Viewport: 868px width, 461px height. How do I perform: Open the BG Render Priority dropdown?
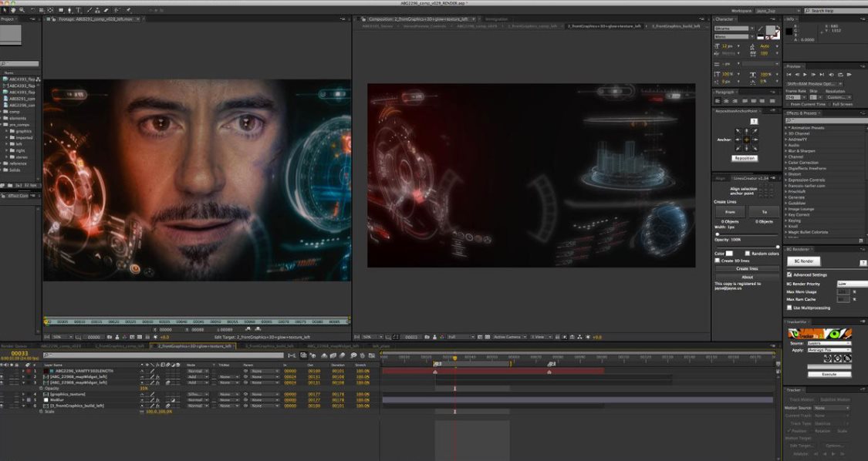pos(853,284)
